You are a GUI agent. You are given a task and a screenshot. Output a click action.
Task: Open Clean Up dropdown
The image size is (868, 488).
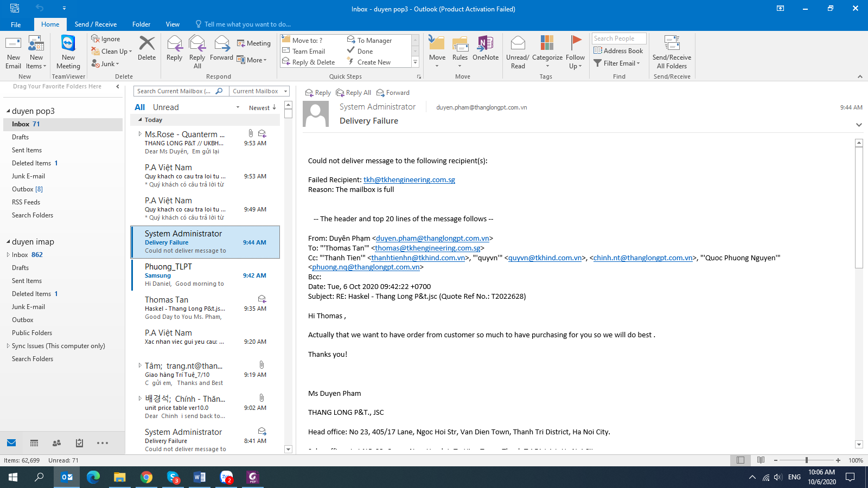[111, 52]
